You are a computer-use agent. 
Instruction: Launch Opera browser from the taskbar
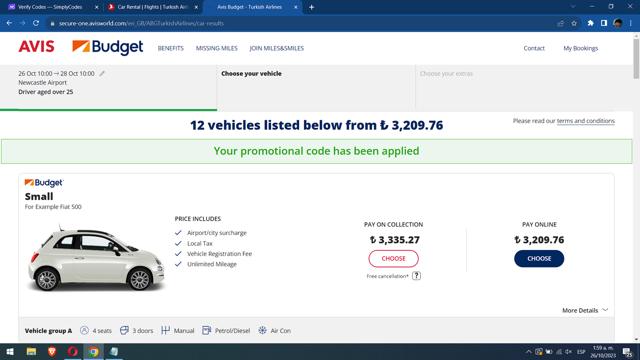click(73, 351)
